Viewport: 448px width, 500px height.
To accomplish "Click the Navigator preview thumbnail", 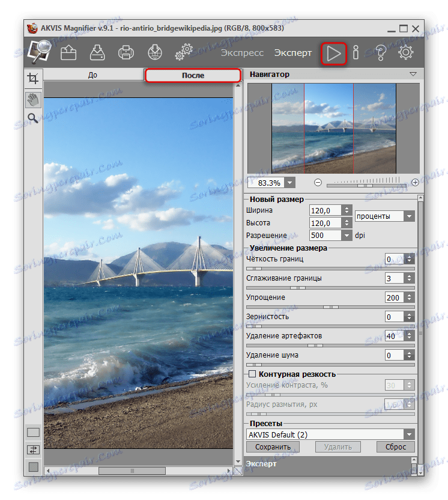I will tap(334, 128).
